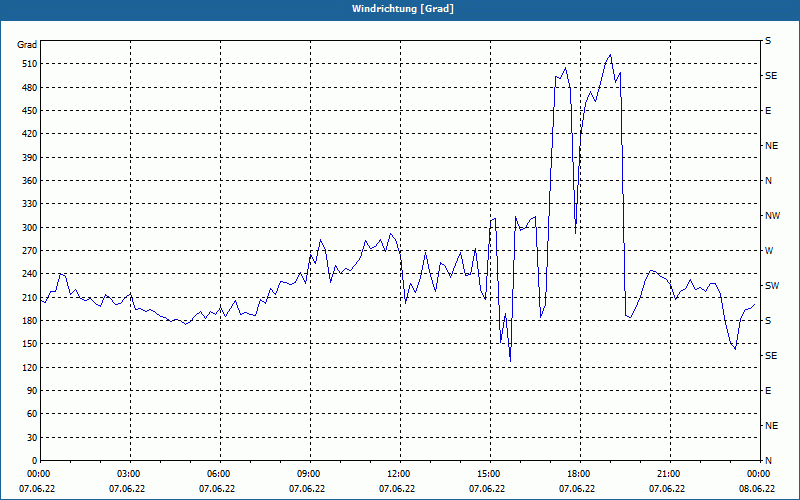This screenshot has height=500, width=800.
Task: Select the 240 value on the left axis
Action: 30,274
